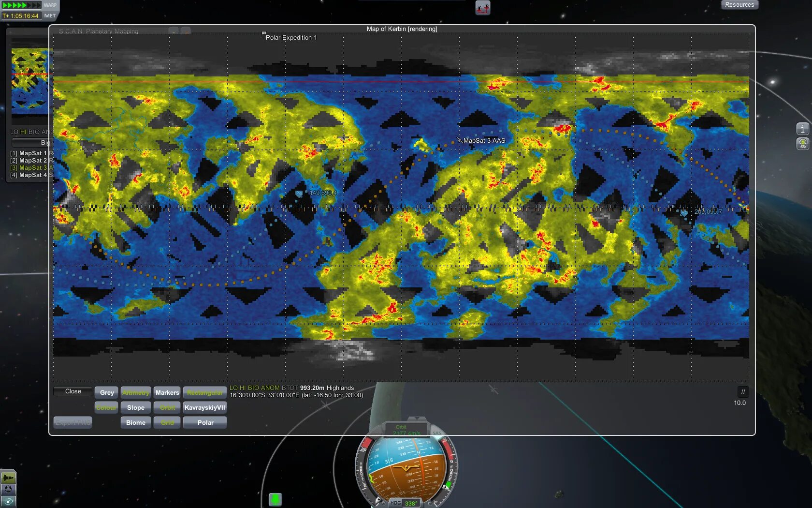Viewport: 812px width, 508px height.
Task: Toggle the Markers overlay on the map
Action: coord(167,393)
